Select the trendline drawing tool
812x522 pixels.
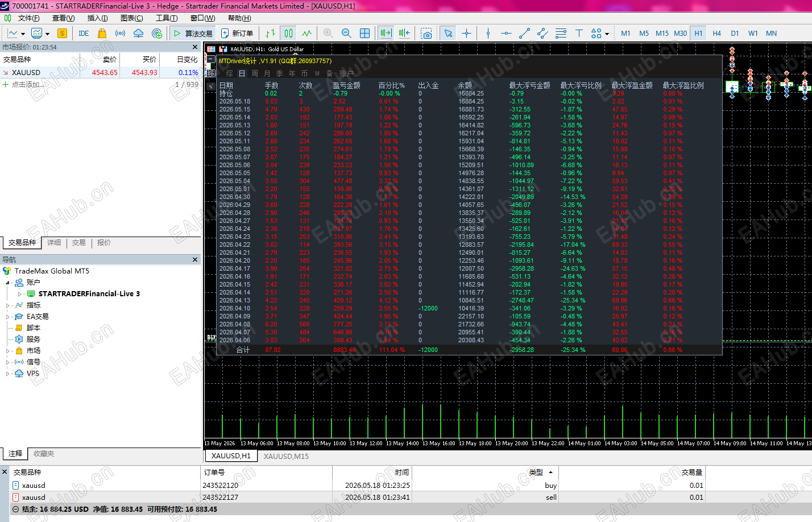524,34
